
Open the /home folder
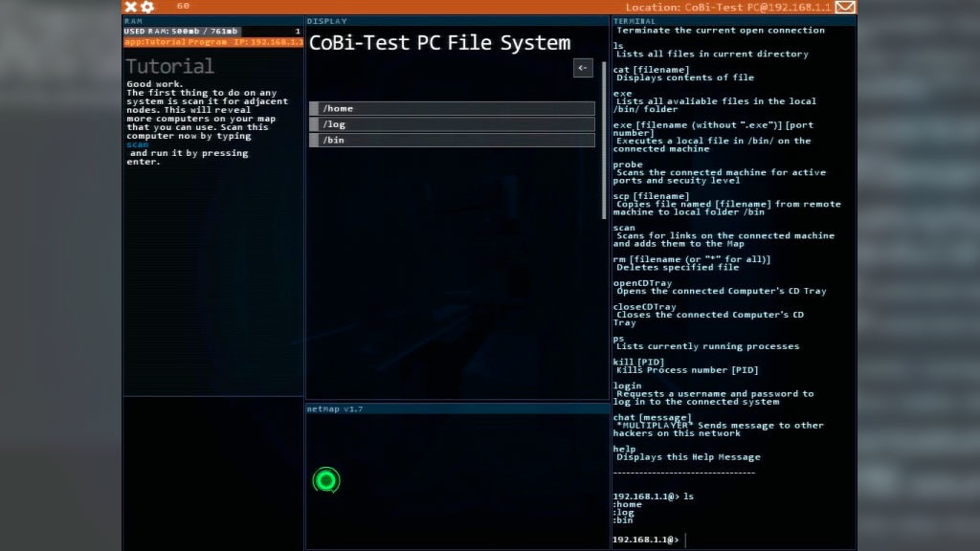[452, 109]
